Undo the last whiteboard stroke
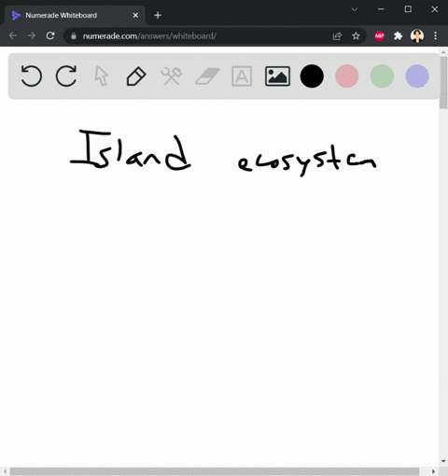448x476 pixels. [31, 76]
